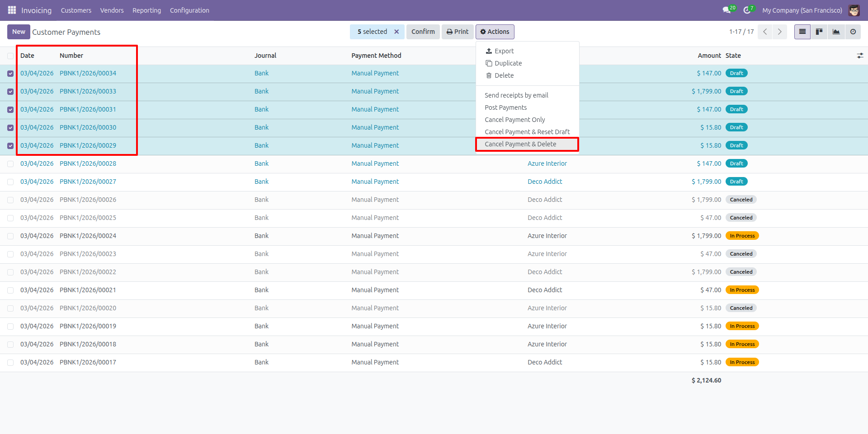Viewport: 868px width, 434px height.
Task: Switch to activity view
Action: click(853, 32)
